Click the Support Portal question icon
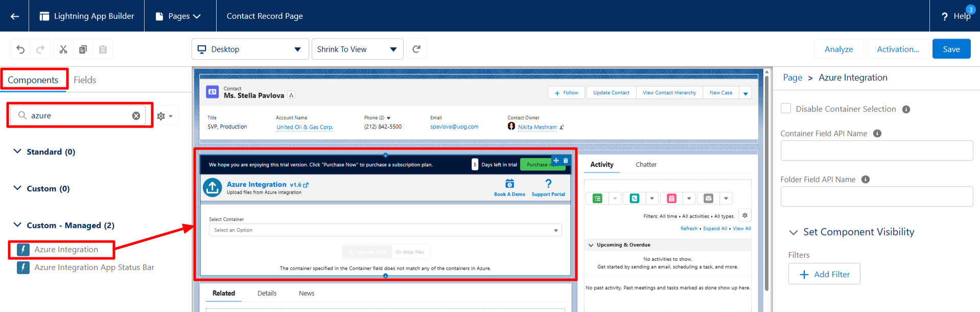The width and height of the screenshot is (980, 312). point(548,183)
